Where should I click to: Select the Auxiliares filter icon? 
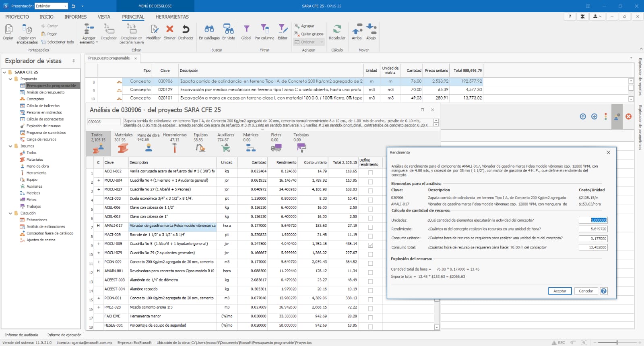[x=226, y=148]
